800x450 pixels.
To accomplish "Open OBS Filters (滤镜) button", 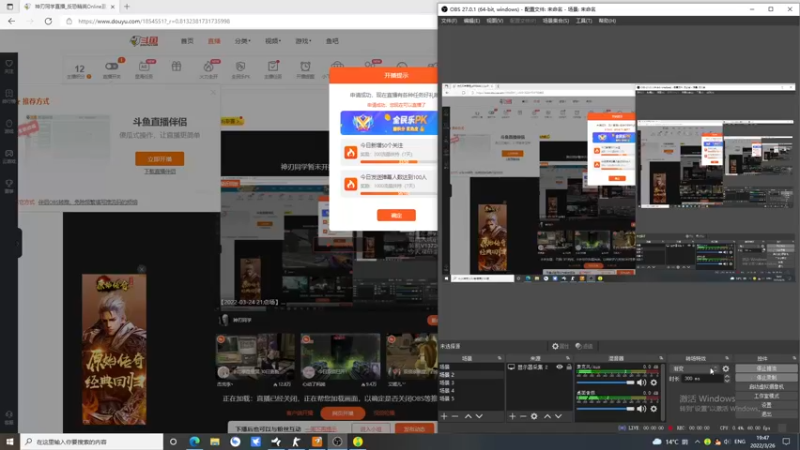I will point(584,346).
